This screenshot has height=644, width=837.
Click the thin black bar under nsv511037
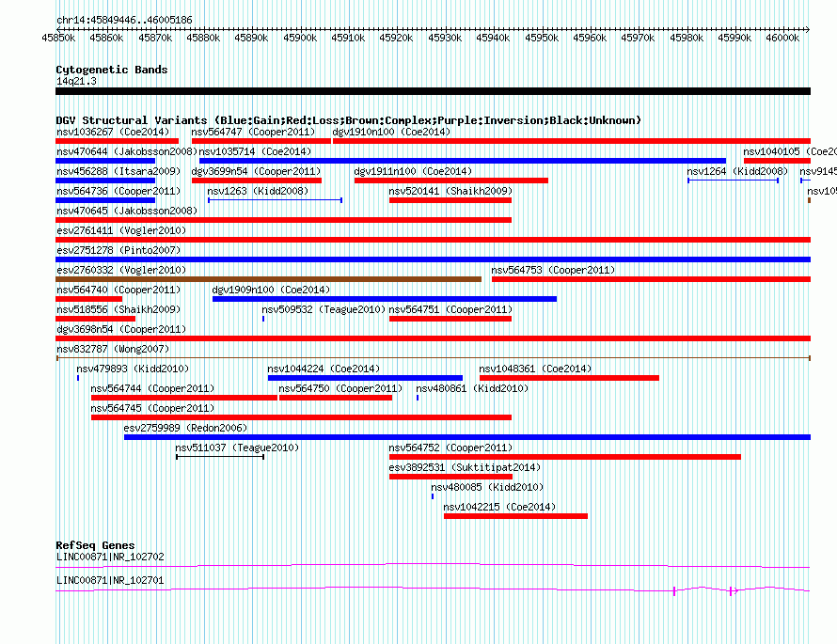[x=220, y=457]
